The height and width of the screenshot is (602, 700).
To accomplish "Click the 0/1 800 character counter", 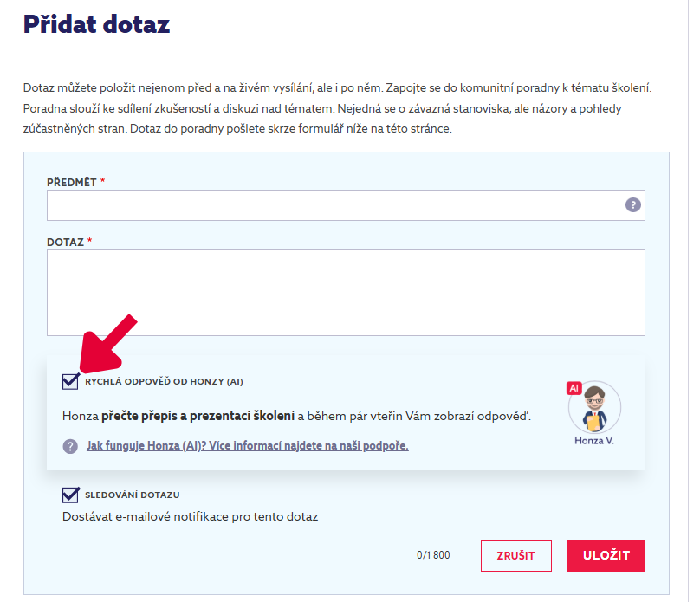I will pyautogui.click(x=433, y=555).
